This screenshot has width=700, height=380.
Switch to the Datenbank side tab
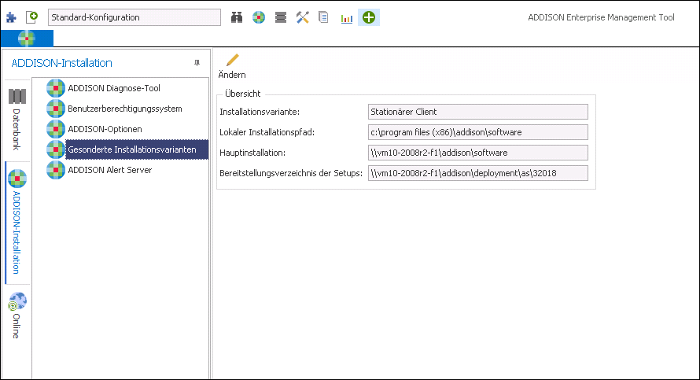click(x=17, y=120)
